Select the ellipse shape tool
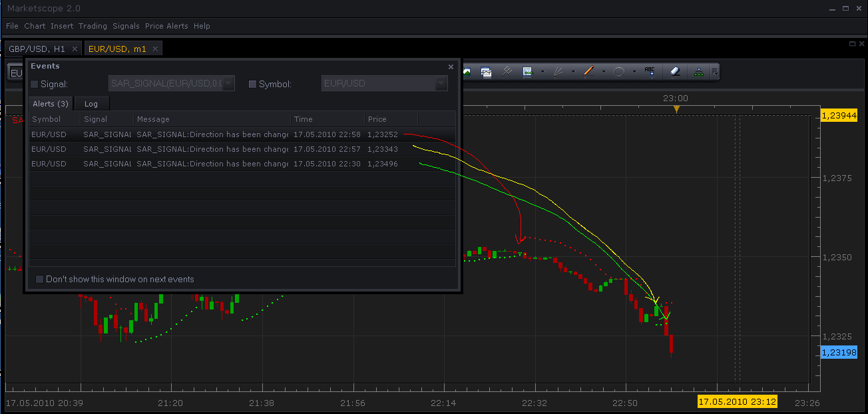The height and width of the screenshot is (414, 868). pyautogui.click(x=619, y=71)
